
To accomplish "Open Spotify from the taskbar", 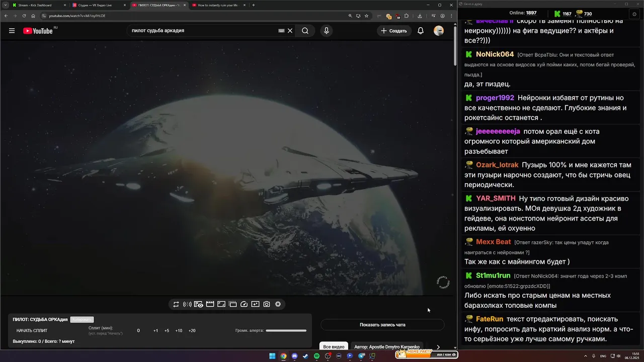I will point(316,356).
